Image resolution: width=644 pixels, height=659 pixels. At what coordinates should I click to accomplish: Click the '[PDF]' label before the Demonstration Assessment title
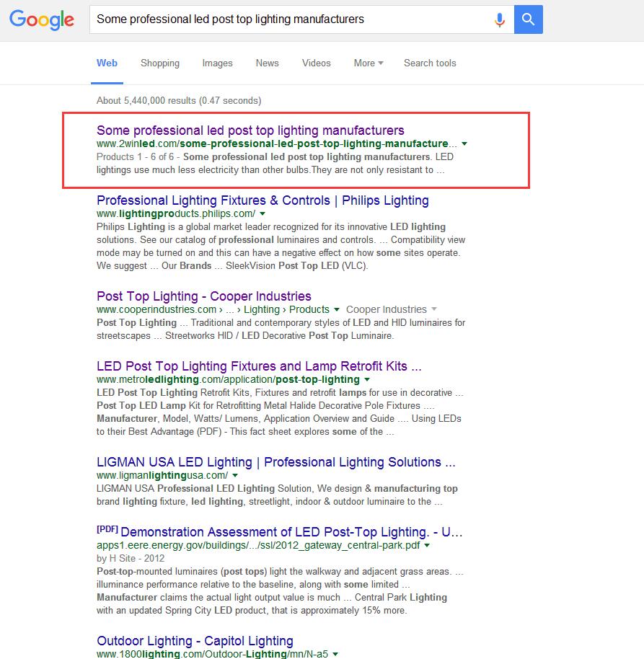pyautogui.click(x=107, y=529)
